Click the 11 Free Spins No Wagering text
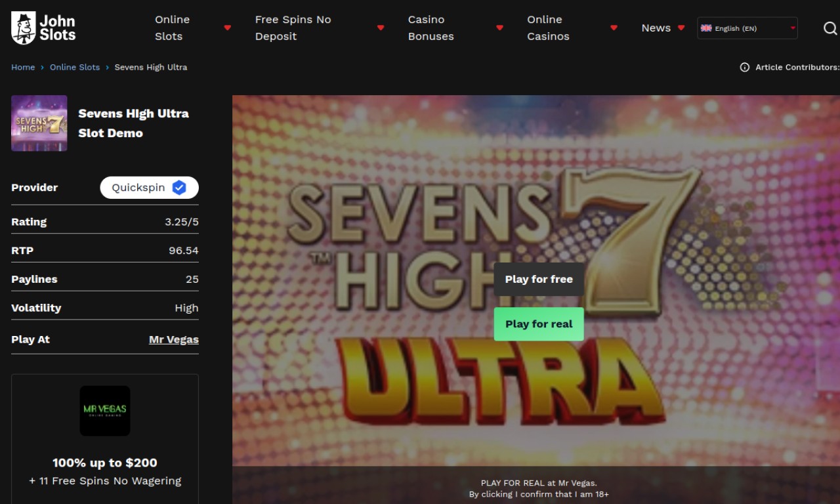The image size is (840, 504). click(x=105, y=481)
